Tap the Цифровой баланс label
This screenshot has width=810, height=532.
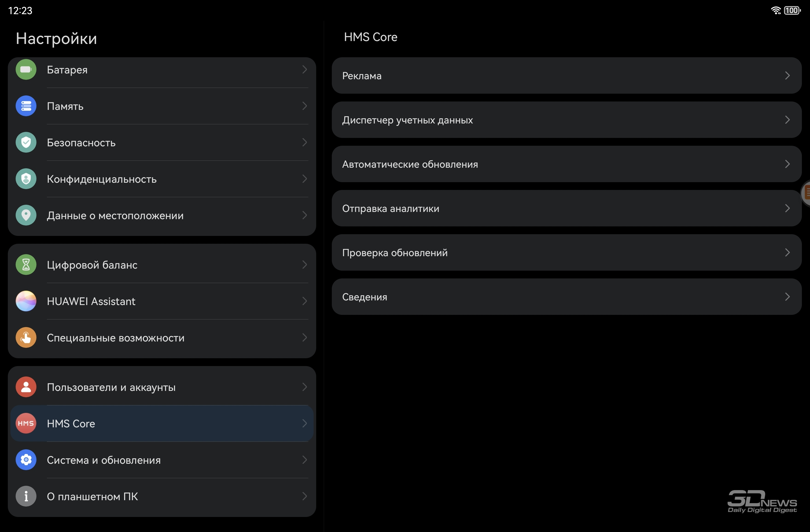tap(92, 265)
